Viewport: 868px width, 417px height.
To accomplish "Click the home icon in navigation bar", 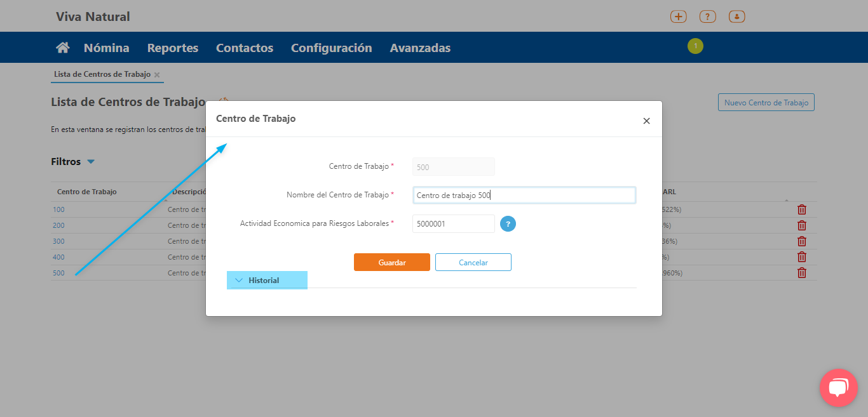I will tap(62, 48).
